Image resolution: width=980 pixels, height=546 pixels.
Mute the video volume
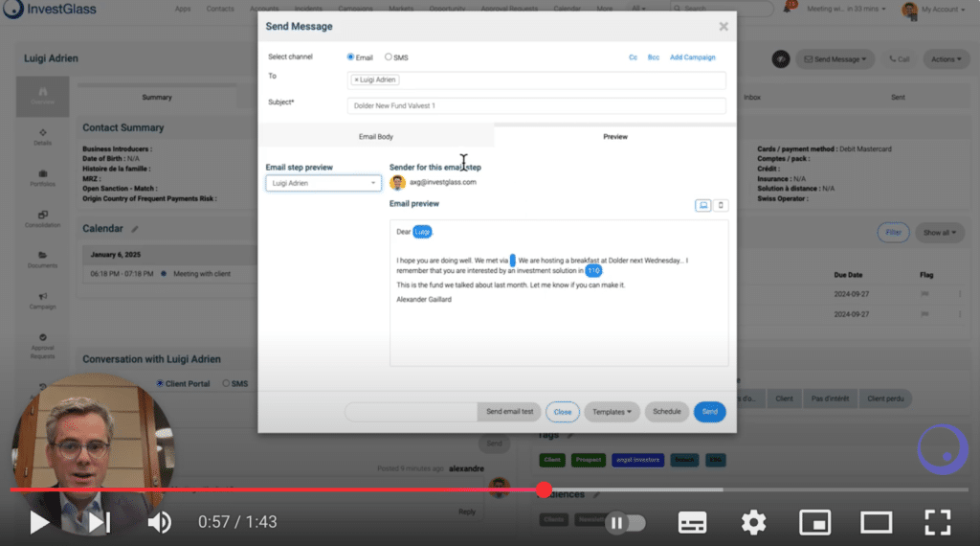tap(160, 522)
